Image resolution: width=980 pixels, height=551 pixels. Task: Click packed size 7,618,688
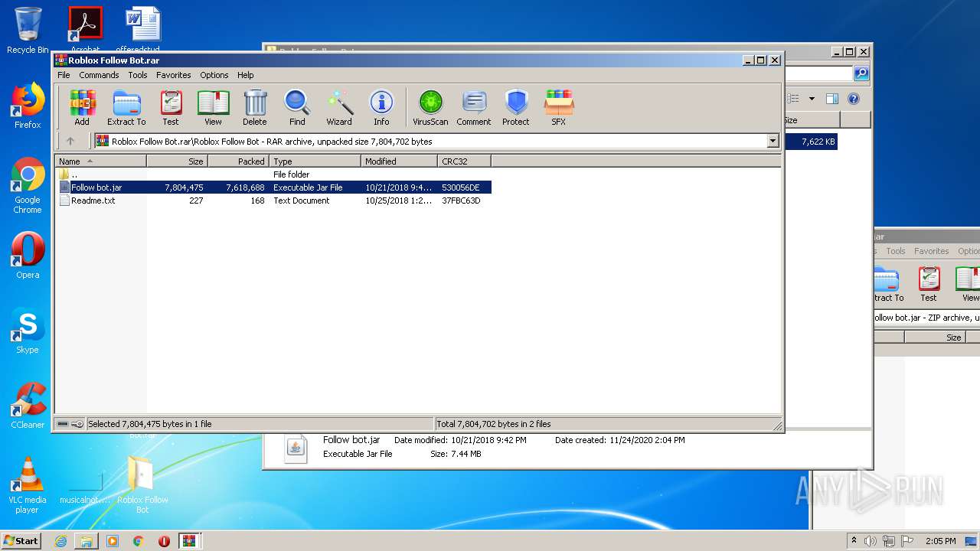click(245, 187)
